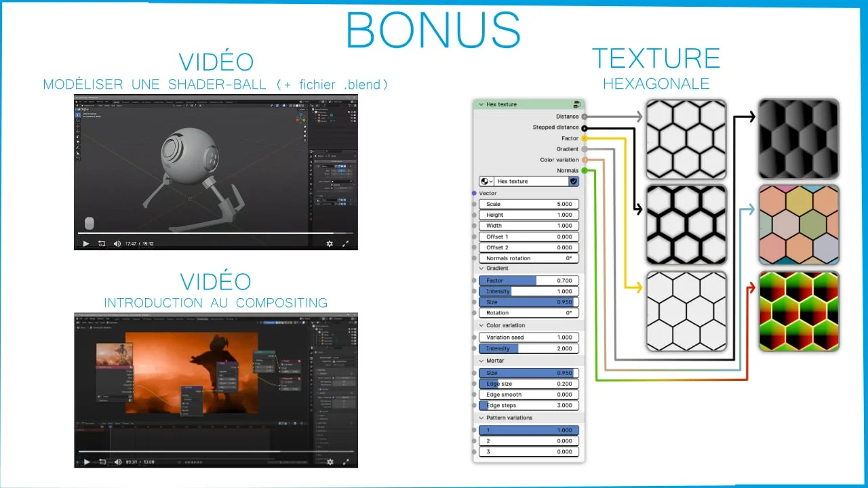Collapse the Pattern variations section
The image size is (868, 488).
click(x=481, y=418)
